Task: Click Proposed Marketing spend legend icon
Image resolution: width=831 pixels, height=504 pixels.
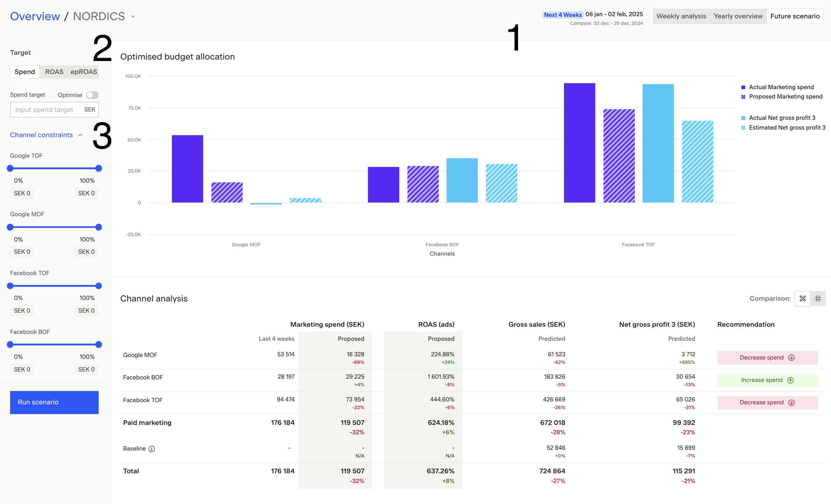Action: click(743, 97)
